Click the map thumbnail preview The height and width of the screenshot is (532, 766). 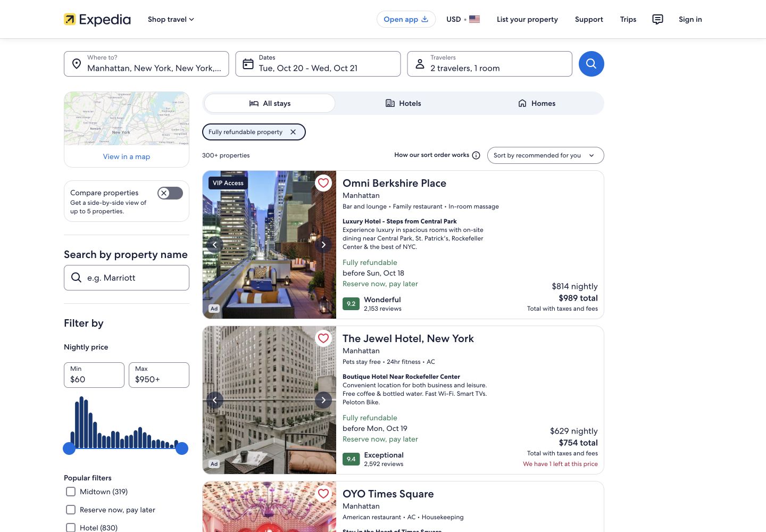click(x=127, y=119)
